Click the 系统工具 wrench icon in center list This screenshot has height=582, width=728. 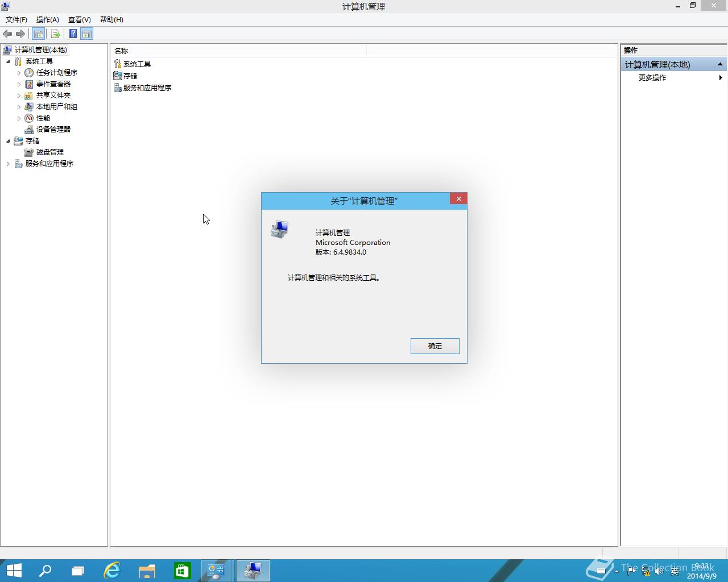pos(118,64)
